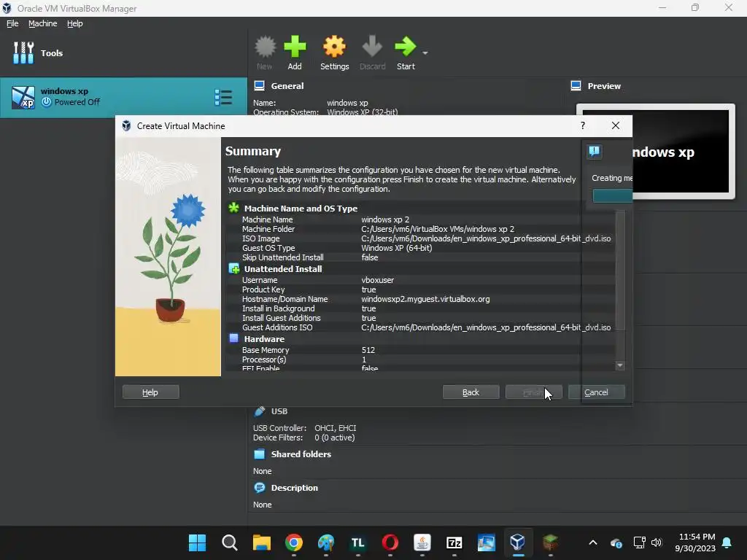The height and width of the screenshot is (560, 747).
Task: Click the Minecraft block taskbar icon
Action: pos(550,542)
